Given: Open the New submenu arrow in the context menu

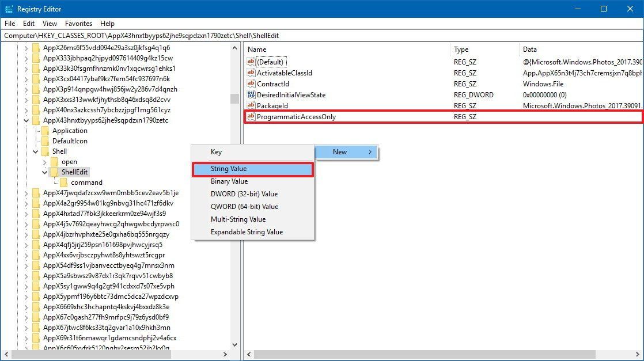Looking at the screenshot, I should tap(370, 151).
